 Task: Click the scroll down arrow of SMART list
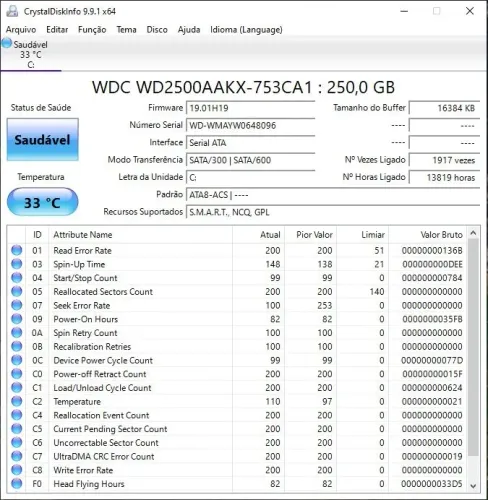(473, 486)
